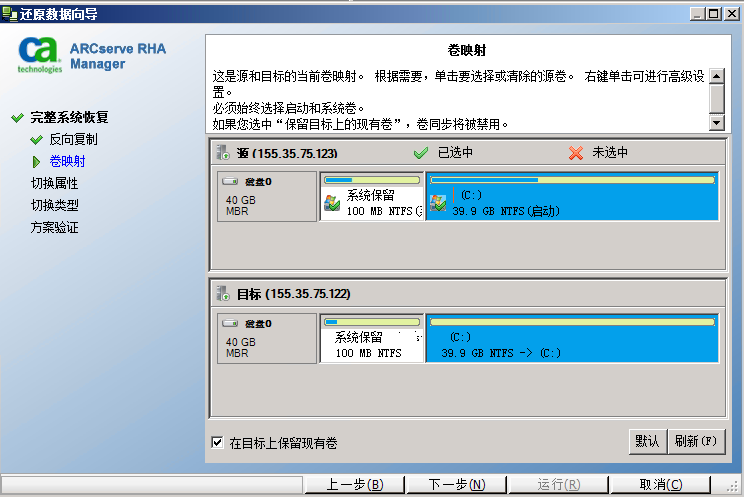Maximize the 还原数据向导 window
Viewport: 744px width, 497px height.
[x=714, y=14]
